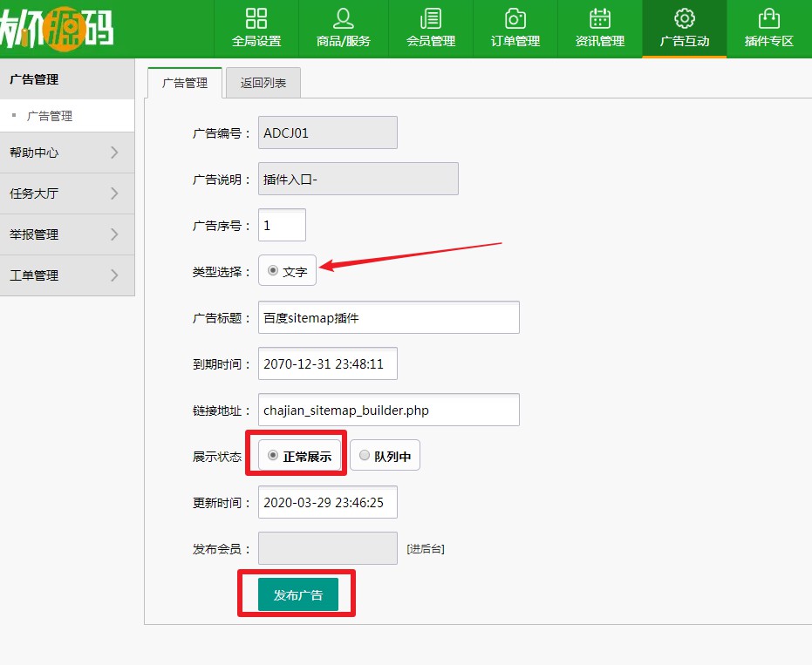This screenshot has width=812, height=665.
Task: Select the 文字 type radio button
Action: (273, 271)
